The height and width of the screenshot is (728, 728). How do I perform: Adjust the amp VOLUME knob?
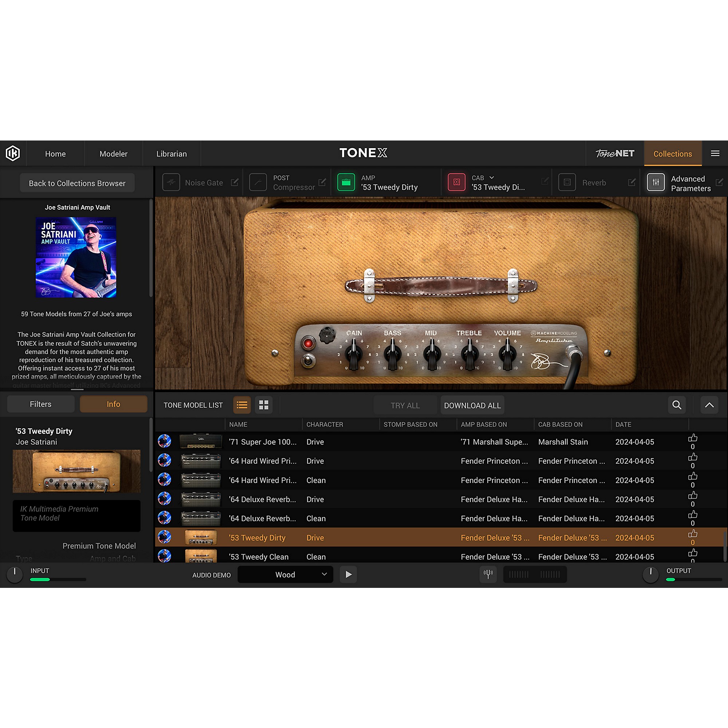(x=507, y=354)
